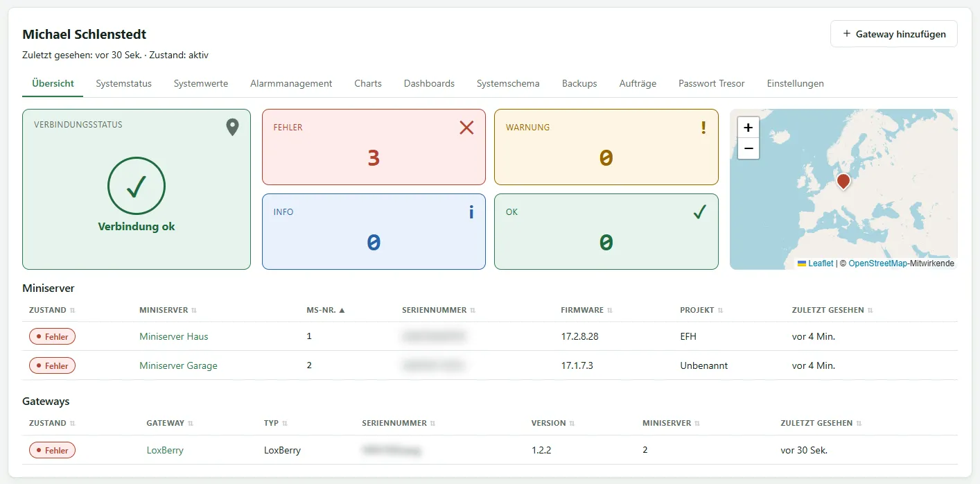Click the exclamation icon in Warnung card
The image size is (980, 484).
tap(703, 127)
